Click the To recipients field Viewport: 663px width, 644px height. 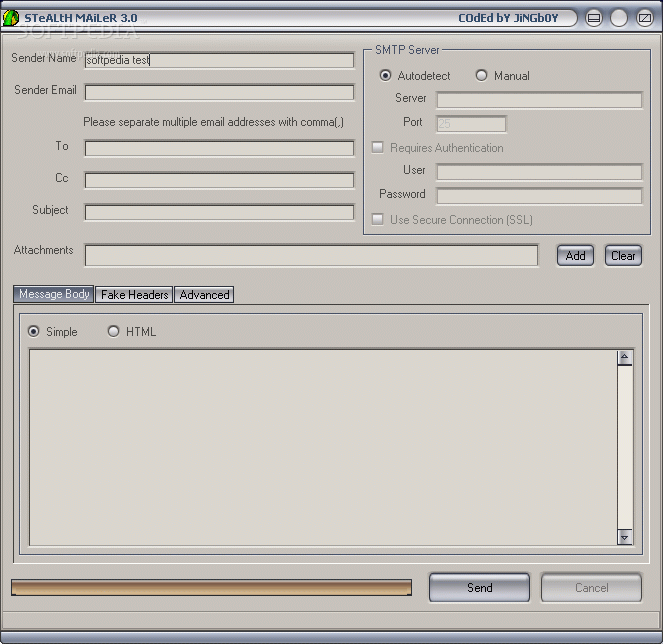point(219,148)
